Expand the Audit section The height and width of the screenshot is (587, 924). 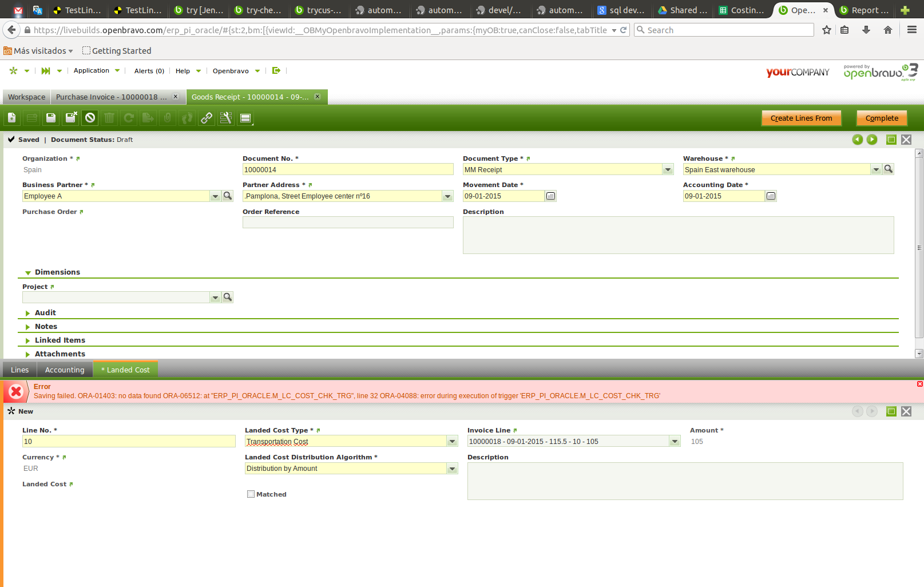point(45,313)
